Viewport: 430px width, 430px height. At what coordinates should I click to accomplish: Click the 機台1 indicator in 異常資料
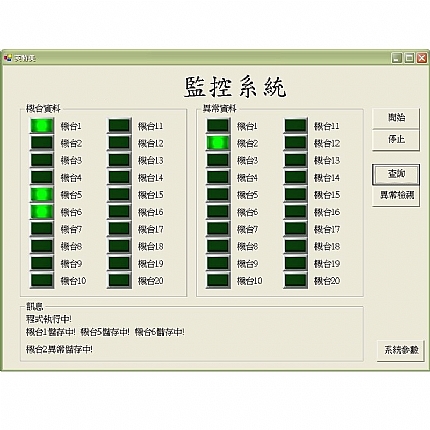(x=218, y=126)
